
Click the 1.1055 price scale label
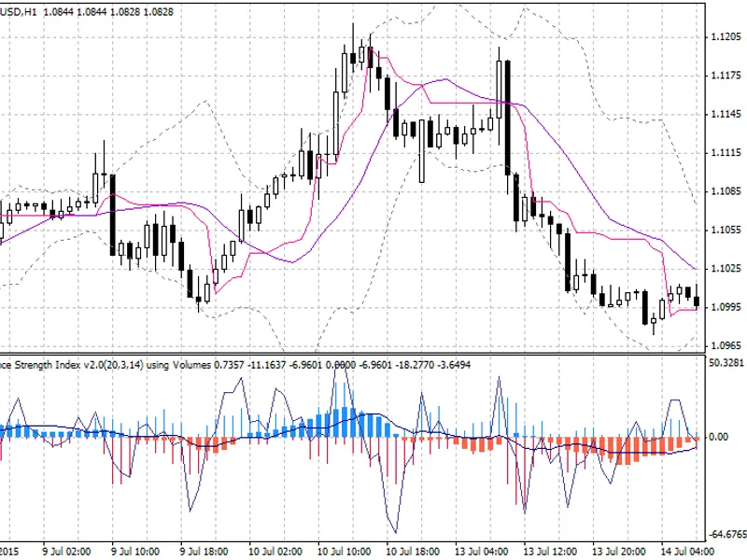(726, 230)
